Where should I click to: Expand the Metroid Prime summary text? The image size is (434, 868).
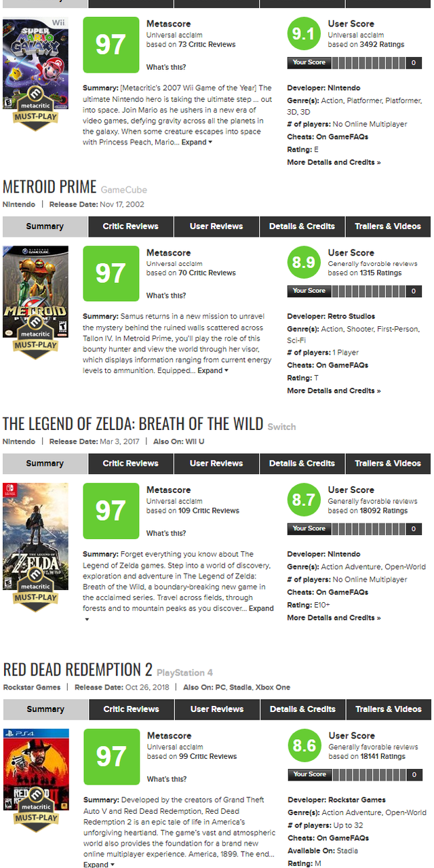tap(213, 371)
